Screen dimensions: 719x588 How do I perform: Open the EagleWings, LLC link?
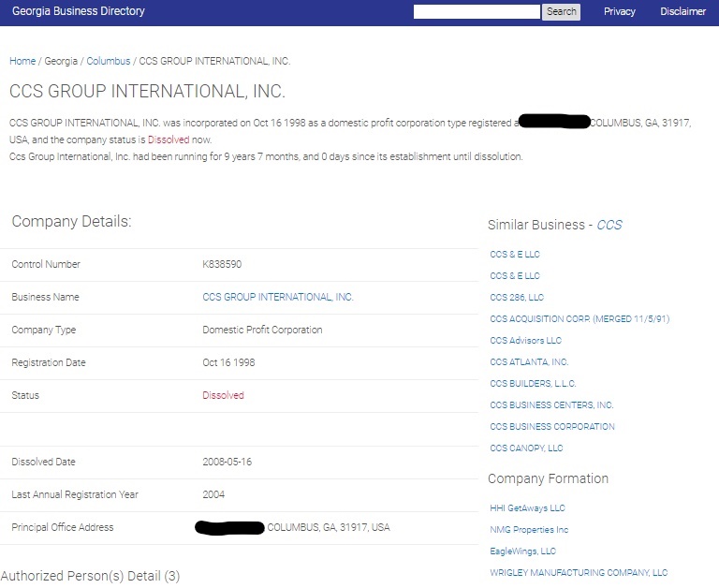pyautogui.click(x=522, y=551)
